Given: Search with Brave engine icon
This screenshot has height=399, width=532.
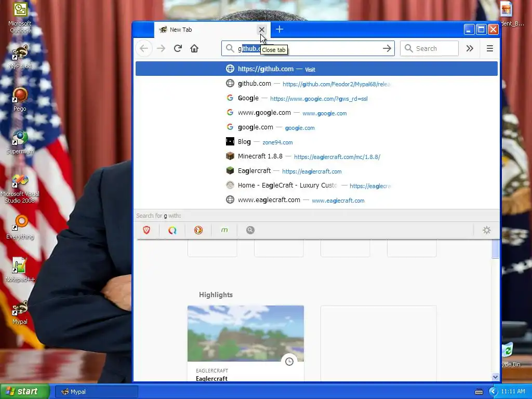Looking at the screenshot, I should [x=147, y=230].
